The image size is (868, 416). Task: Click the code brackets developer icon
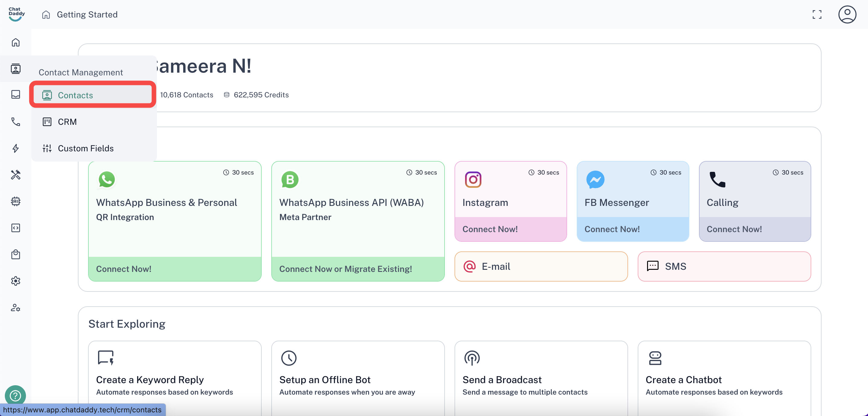pos(15,228)
